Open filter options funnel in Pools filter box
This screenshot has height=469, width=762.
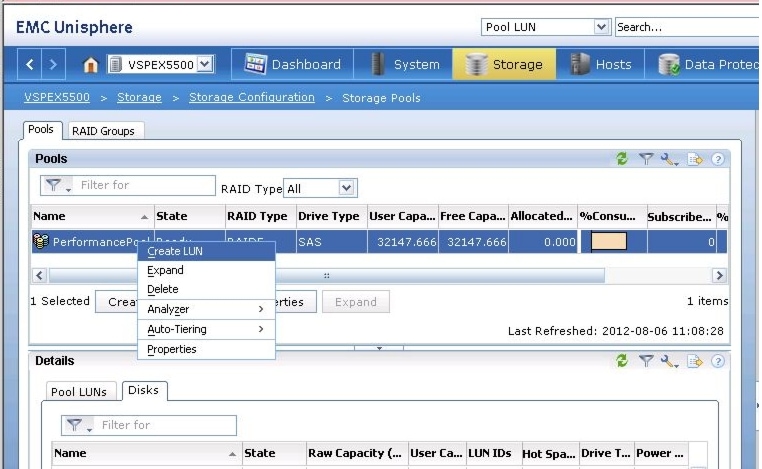pos(57,185)
